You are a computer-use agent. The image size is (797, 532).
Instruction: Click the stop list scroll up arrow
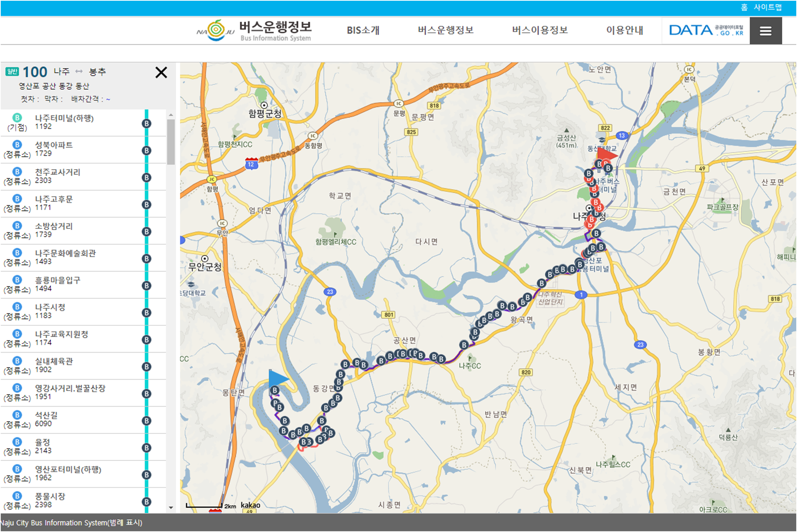click(171, 115)
